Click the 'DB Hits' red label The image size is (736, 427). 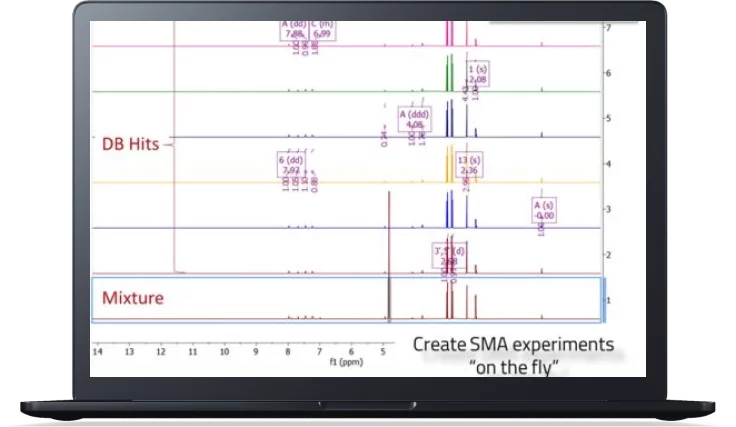[x=130, y=144]
